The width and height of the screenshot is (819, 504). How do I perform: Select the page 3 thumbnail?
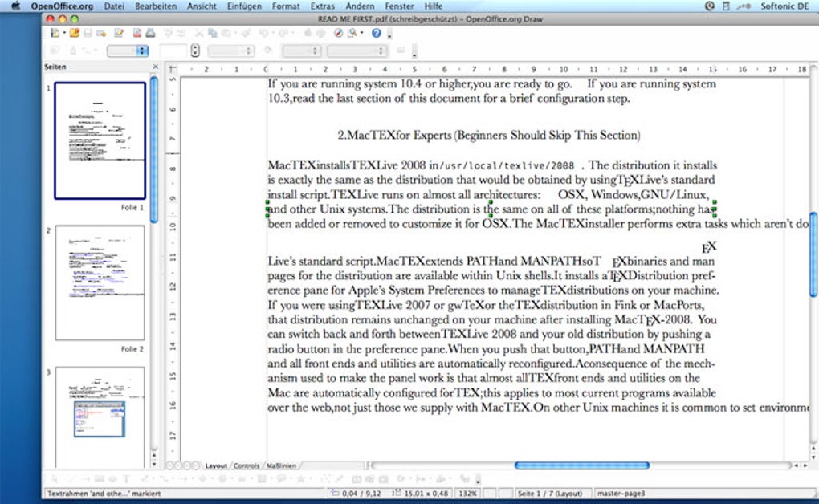point(100,417)
